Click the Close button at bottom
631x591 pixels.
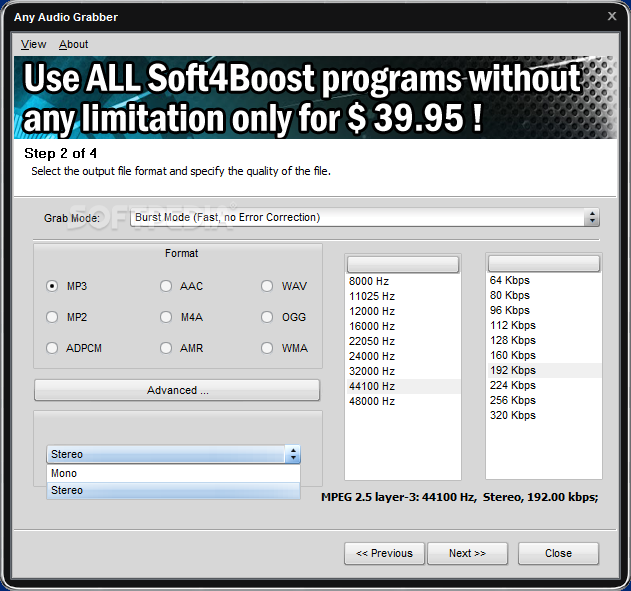559,554
